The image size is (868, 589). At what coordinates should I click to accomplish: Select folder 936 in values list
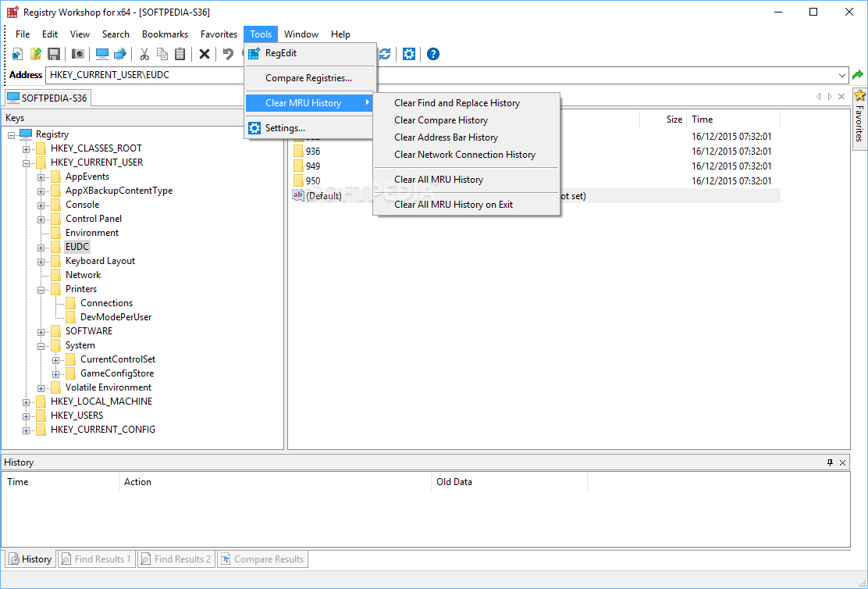313,152
